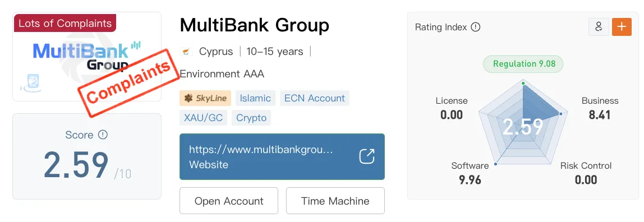Screen dimensions: 644x222
Task: Select the Islamic tag
Action: [255, 99]
